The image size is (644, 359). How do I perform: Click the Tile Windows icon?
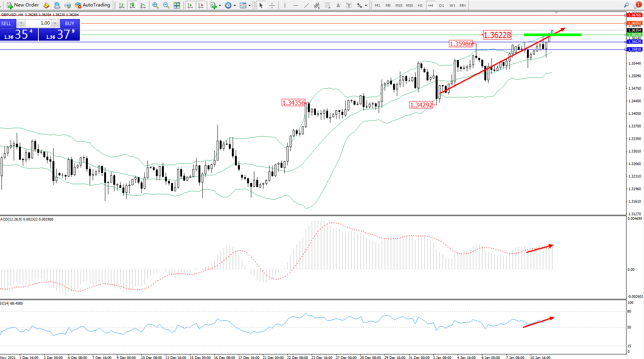[177, 5]
